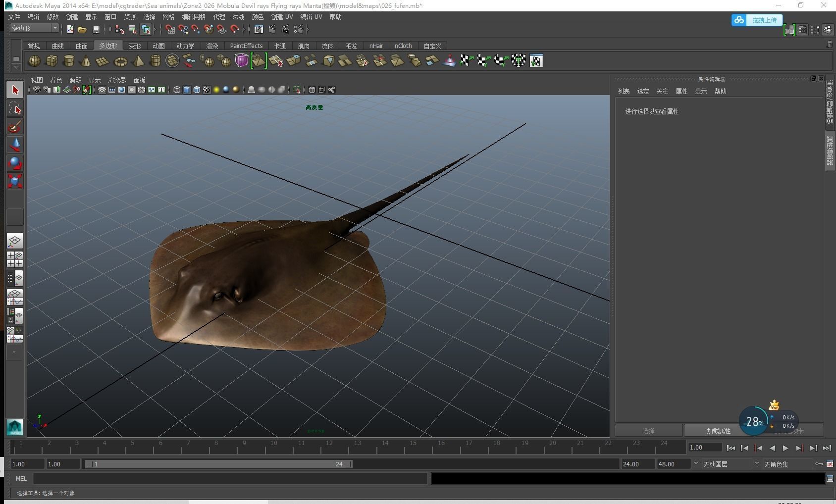The width and height of the screenshot is (836, 504).
Task: Open the 编辑网格 menu
Action: click(193, 17)
